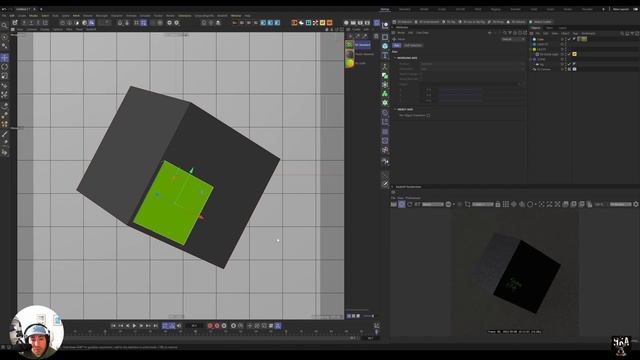Collapse the Object Axis section

point(395,109)
